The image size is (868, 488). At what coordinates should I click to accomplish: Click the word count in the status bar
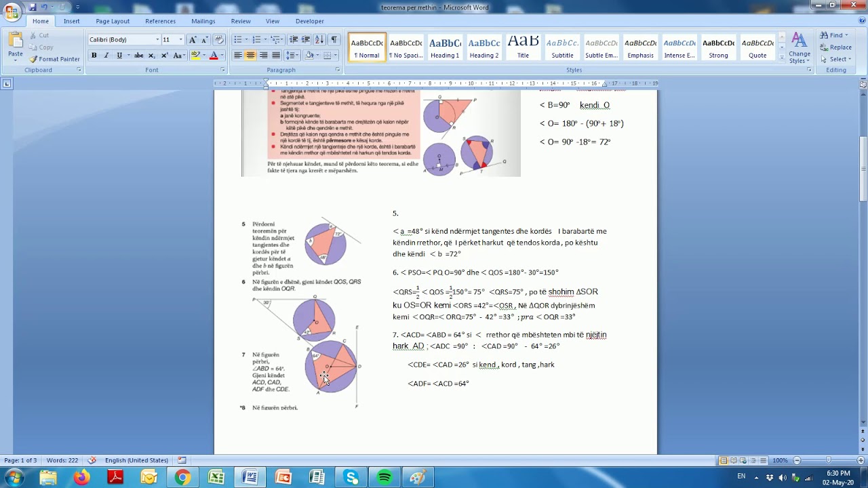pyautogui.click(x=62, y=460)
